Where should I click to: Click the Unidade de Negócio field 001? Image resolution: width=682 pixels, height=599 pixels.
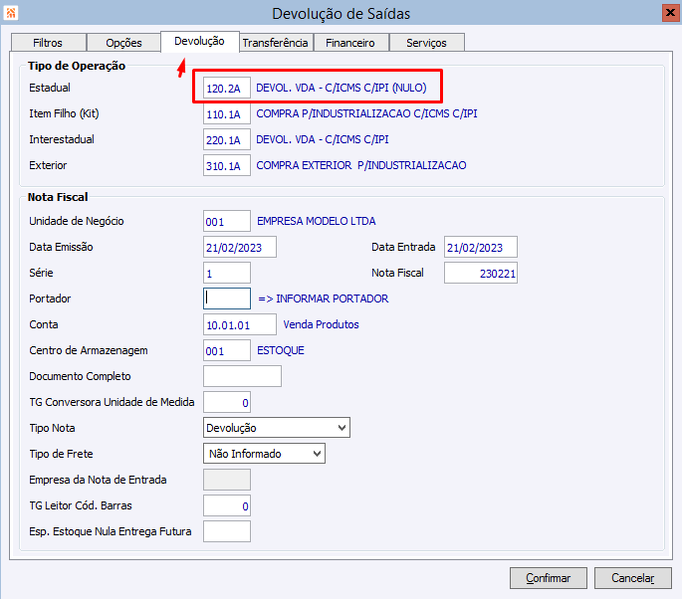click(227, 221)
